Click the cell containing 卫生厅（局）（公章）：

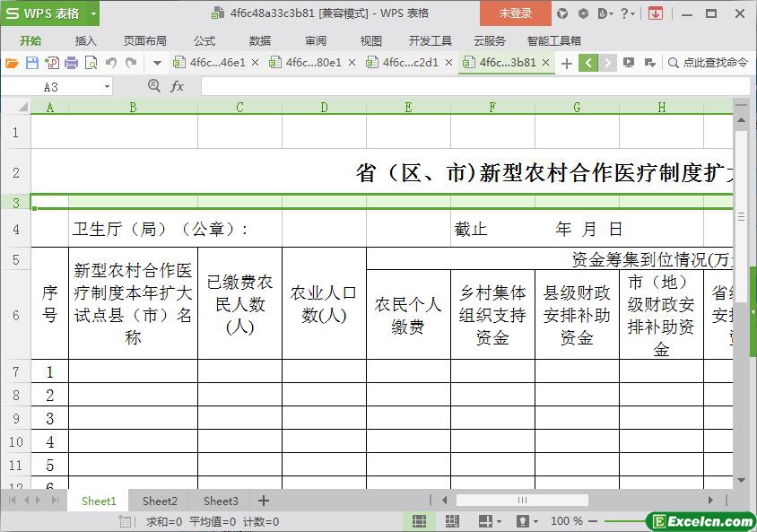coord(161,229)
